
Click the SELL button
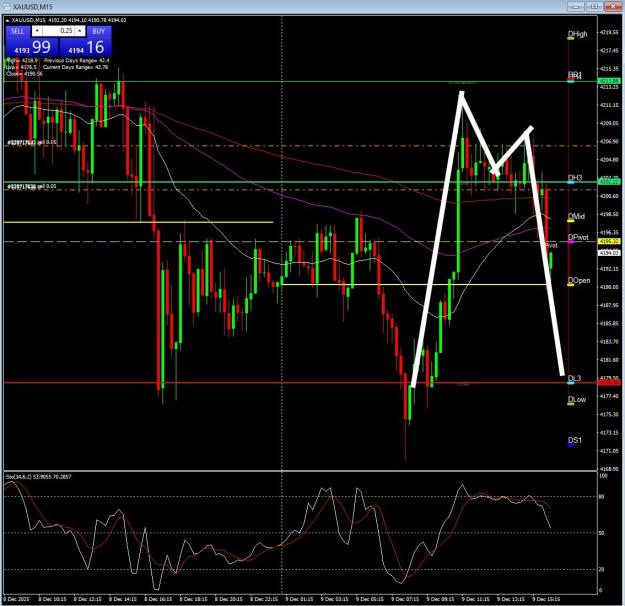18,31
